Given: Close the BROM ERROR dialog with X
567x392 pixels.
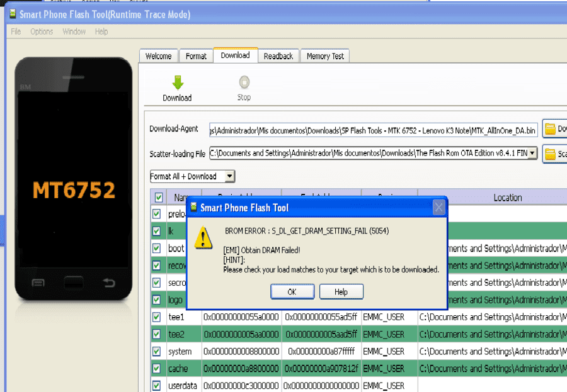Looking at the screenshot, I should 438,208.
